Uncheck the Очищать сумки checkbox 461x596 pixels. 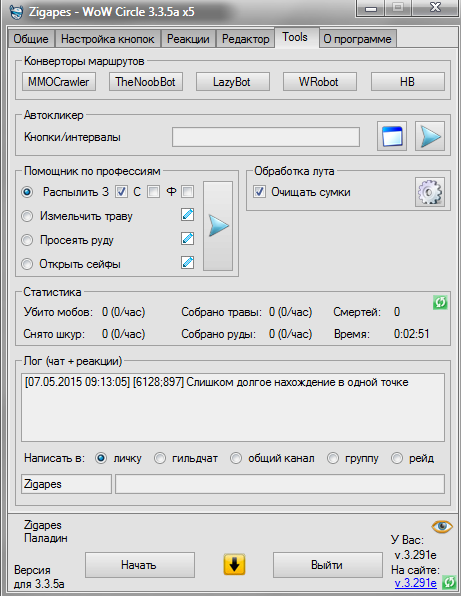click(x=260, y=192)
